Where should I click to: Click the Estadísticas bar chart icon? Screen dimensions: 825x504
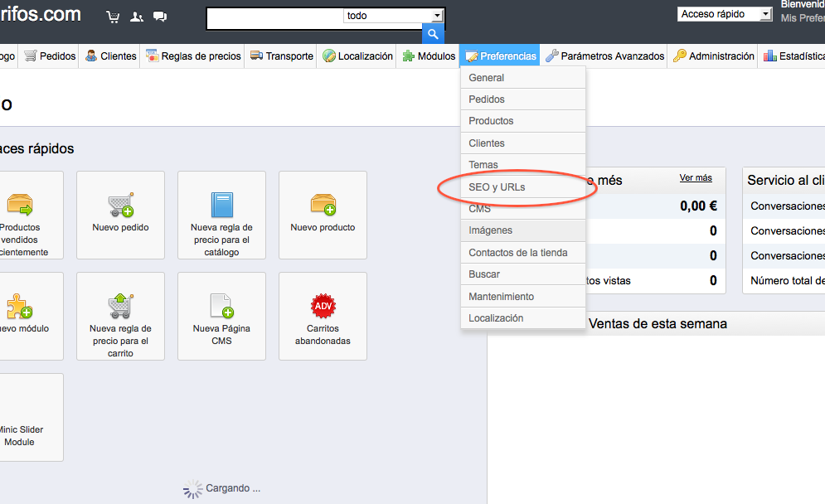(770, 56)
